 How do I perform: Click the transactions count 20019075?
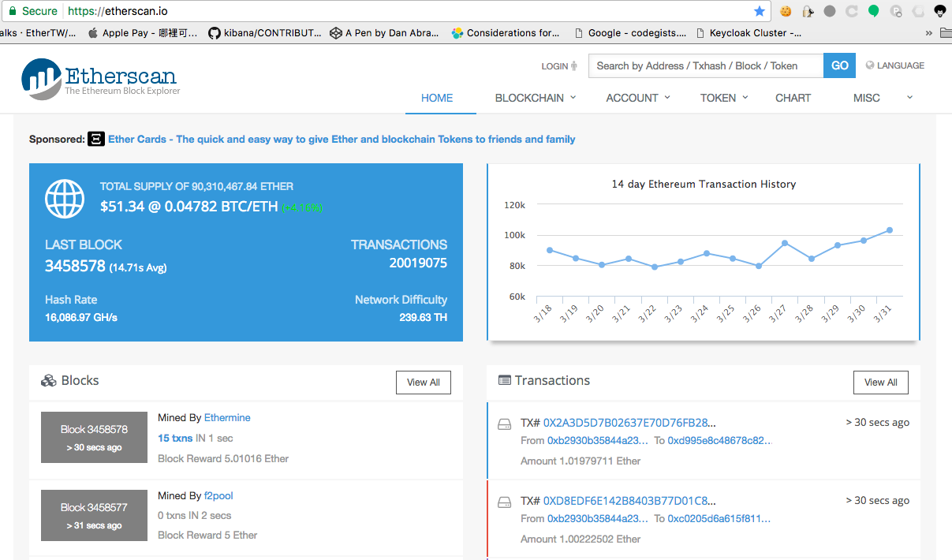[418, 263]
